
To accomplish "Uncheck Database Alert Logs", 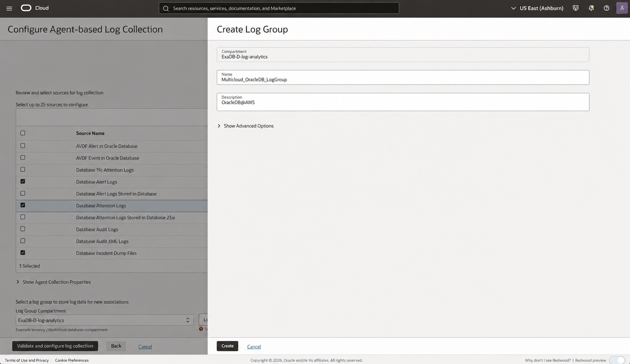I will point(23,181).
